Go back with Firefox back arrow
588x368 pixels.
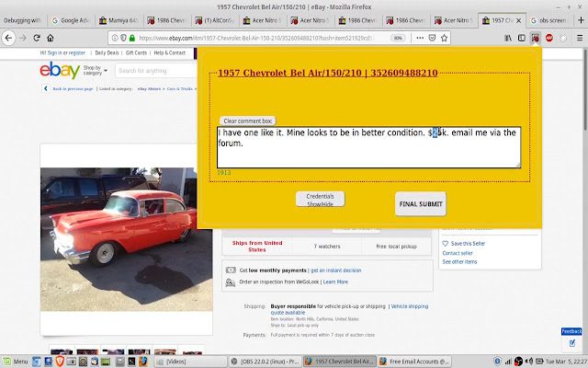tap(8, 38)
